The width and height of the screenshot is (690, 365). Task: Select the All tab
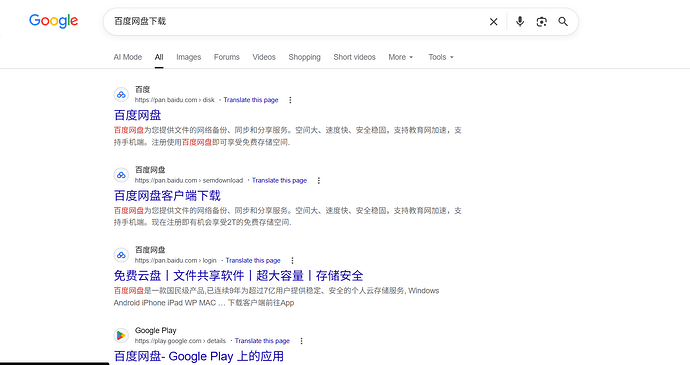click(x=159, y=57)
